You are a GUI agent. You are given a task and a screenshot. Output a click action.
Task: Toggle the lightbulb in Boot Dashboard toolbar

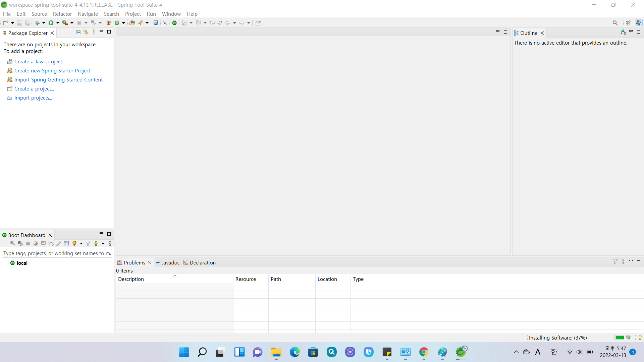(74, 243)
